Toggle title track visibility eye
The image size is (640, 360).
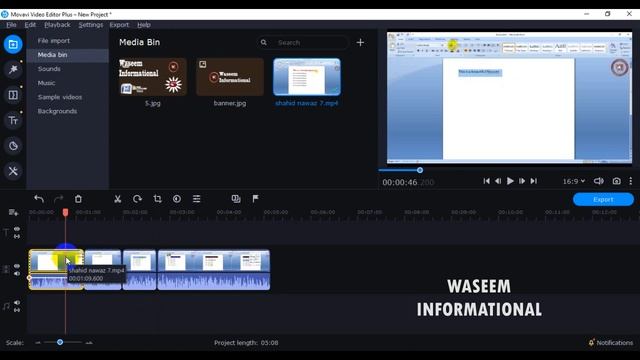(17, 229)
